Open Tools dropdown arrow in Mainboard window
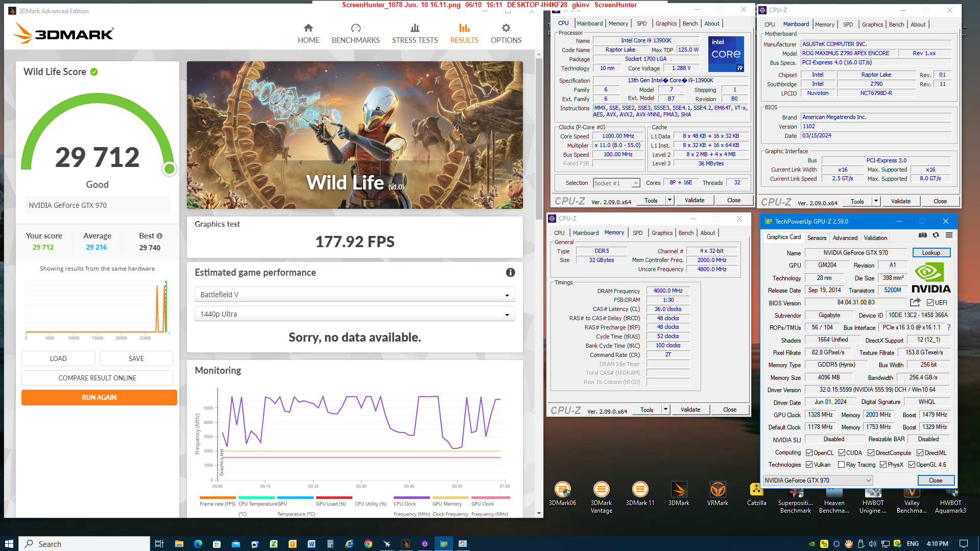This screenshot has height=551, width=980. 876,201
